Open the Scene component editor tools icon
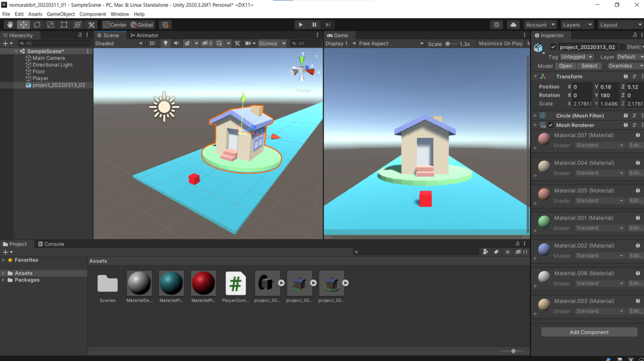Viewport: 644px width, 361px height. [237, 44]
